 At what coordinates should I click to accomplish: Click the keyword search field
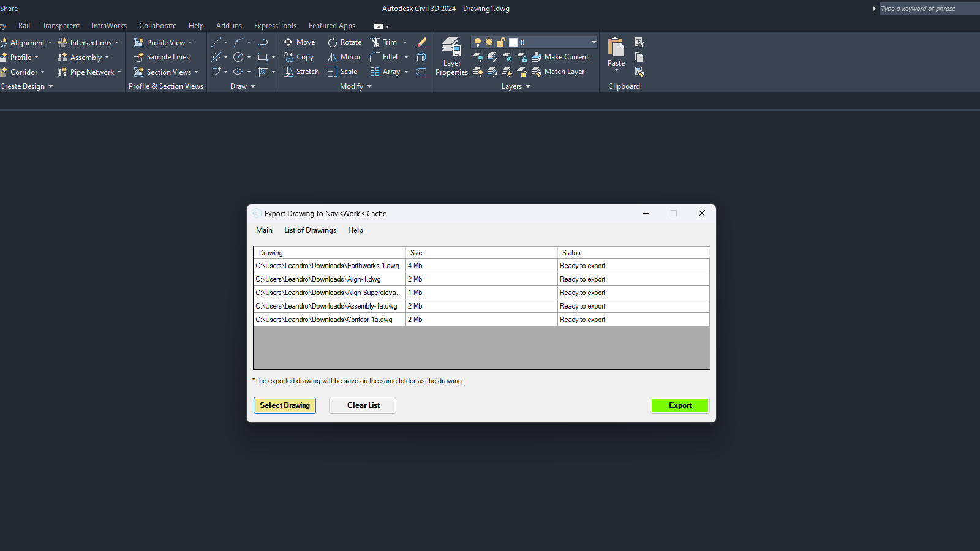click(x=929, y=9)
